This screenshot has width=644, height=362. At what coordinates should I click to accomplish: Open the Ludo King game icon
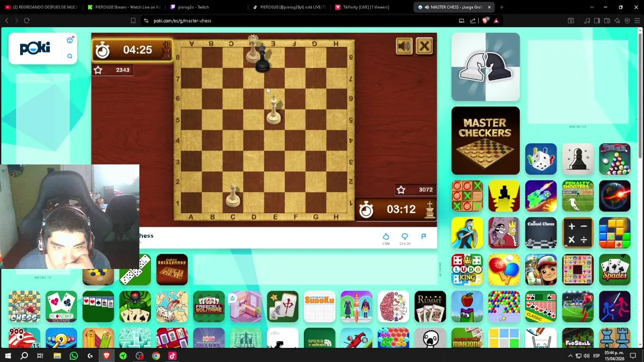467,270
